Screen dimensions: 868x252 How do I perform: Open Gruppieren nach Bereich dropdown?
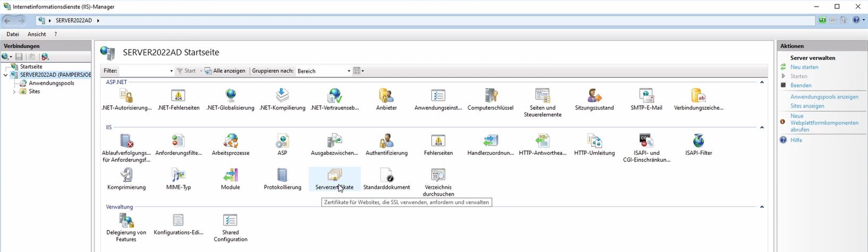pos(324,71)
